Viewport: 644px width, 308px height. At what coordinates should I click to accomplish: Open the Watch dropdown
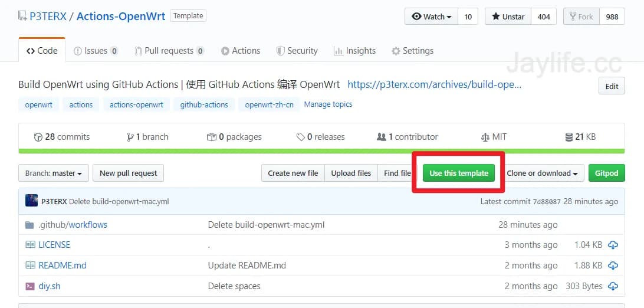point(432,17)
